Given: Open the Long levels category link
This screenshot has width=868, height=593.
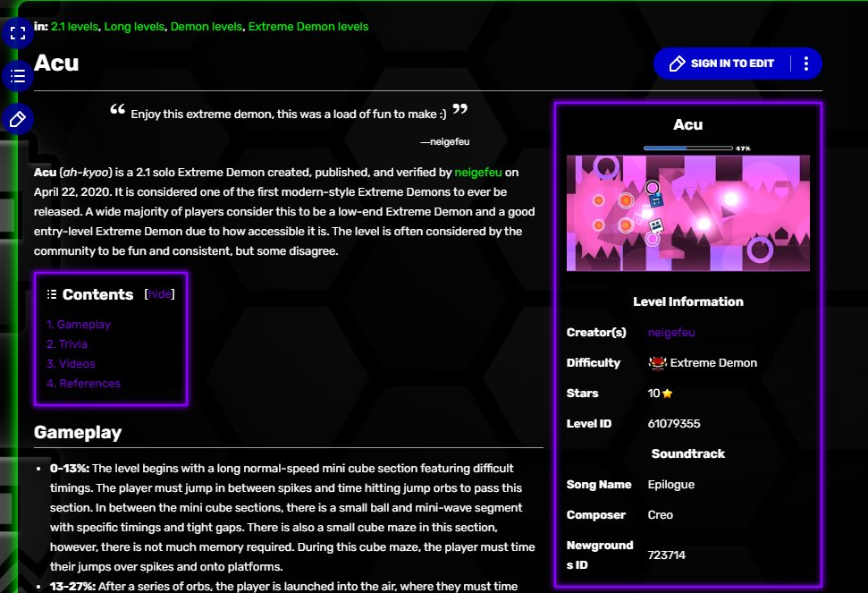Looking at the screenshot, I should pyautogui.click(x=134, y=27).
